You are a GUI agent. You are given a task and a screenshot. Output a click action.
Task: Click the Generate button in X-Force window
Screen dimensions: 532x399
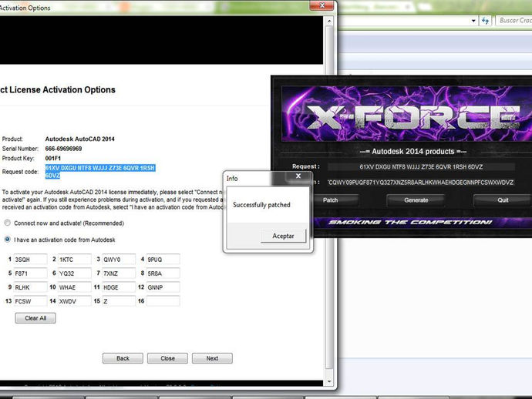coord(416,200)
